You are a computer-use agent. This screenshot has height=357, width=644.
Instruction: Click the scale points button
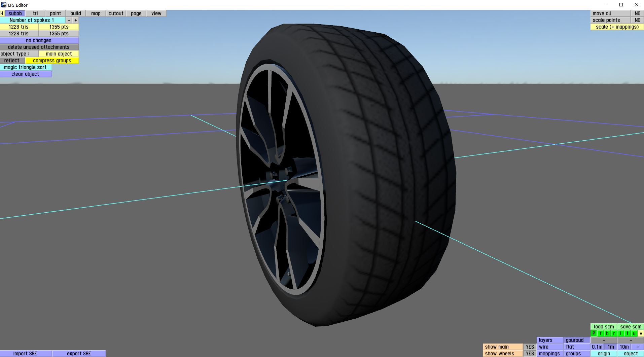[x=611, y=20]
